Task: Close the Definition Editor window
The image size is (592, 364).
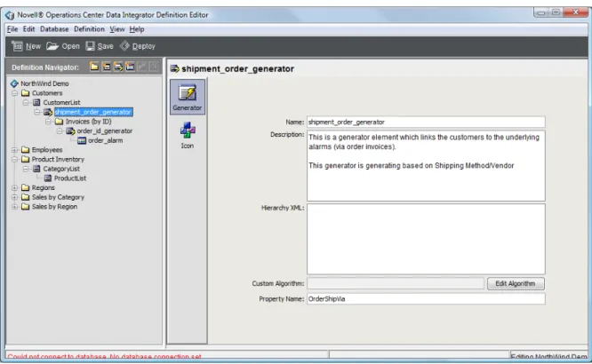Action: click(x=575, y=12)
